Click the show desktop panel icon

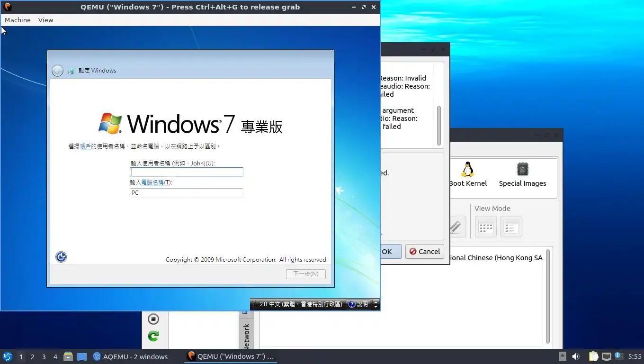pyautogui.click(x=82, y=356)
